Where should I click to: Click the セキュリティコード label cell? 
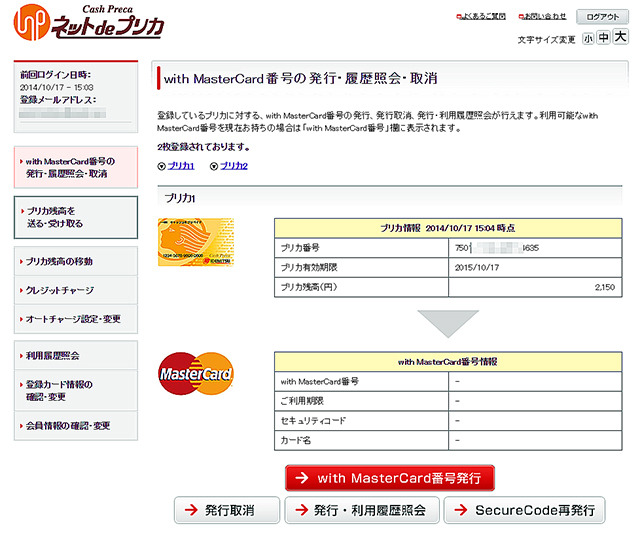[x=361, y=421]
